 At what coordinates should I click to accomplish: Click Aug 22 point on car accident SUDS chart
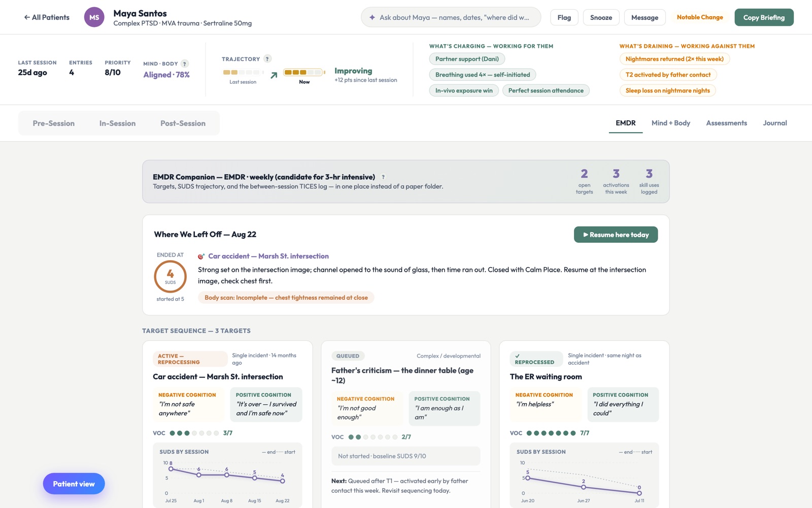click(283, 481)
